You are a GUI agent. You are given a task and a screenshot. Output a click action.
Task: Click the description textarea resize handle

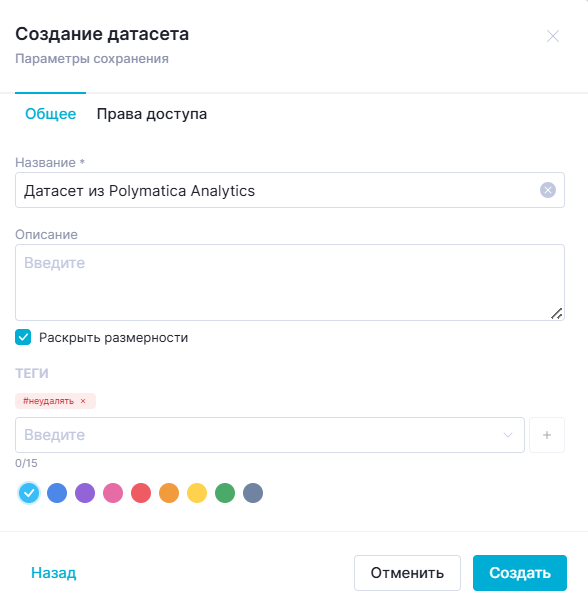click(556, 313)
